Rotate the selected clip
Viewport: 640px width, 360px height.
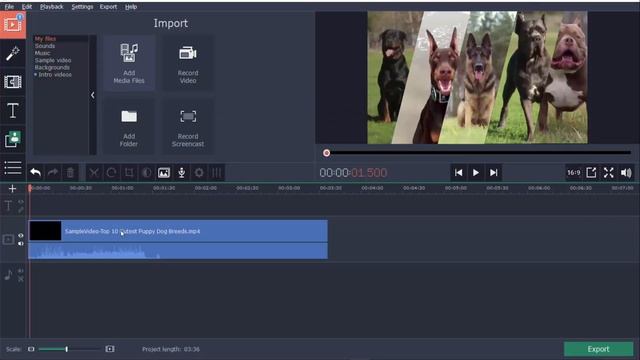[x=111, y=173]
